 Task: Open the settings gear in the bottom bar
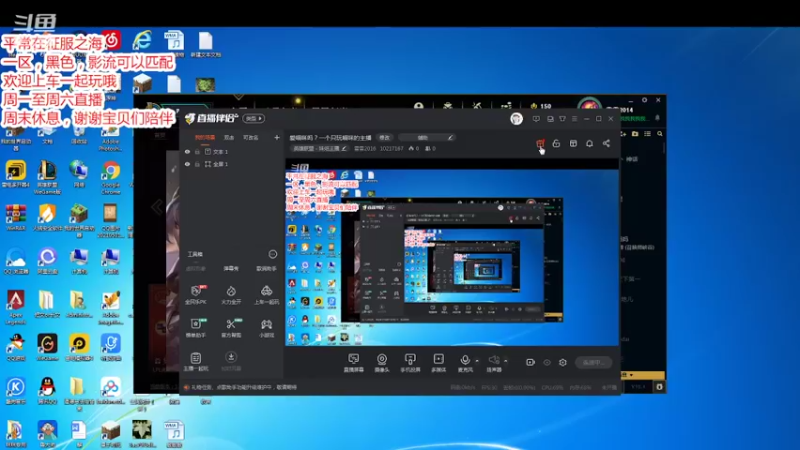click(x=563, y=362)
